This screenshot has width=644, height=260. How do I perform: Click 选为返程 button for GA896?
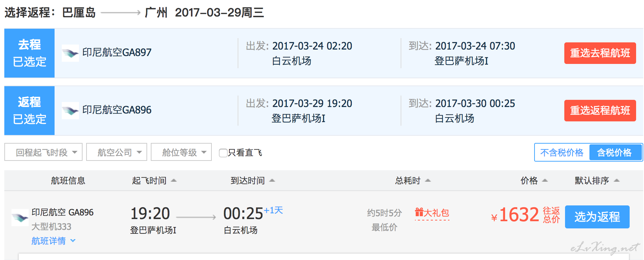click(597, 217)
